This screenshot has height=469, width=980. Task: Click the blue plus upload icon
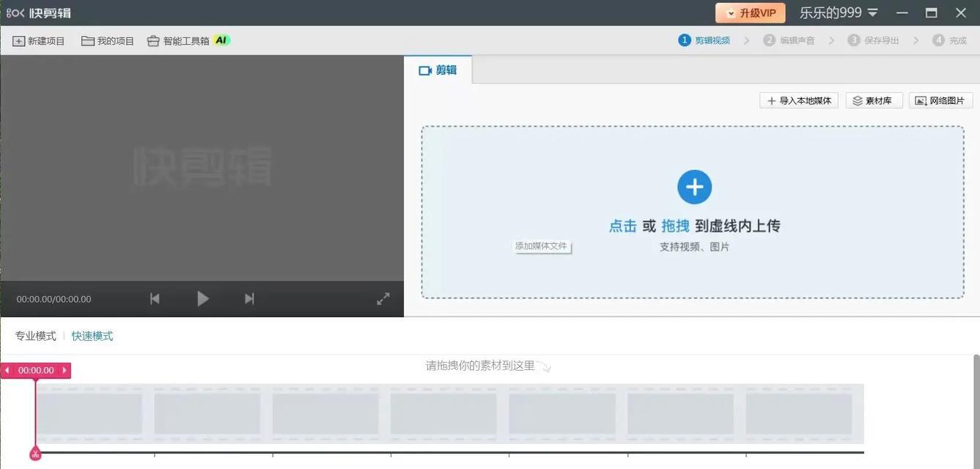click(694, 187)
